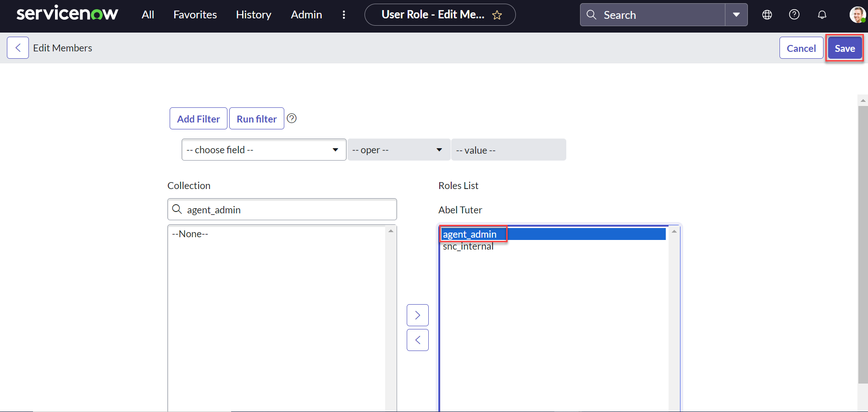The height and width of the screenshot is (412, 868).
Task: Show notifications via the bell icon
Action: tap(822, 15)
